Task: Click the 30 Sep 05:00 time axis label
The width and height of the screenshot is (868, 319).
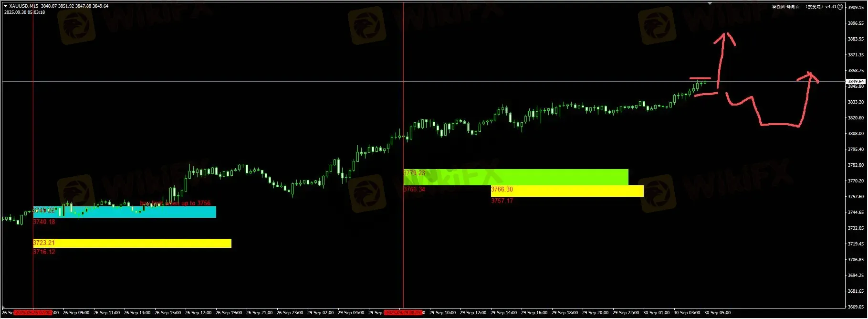Action: 717,313
